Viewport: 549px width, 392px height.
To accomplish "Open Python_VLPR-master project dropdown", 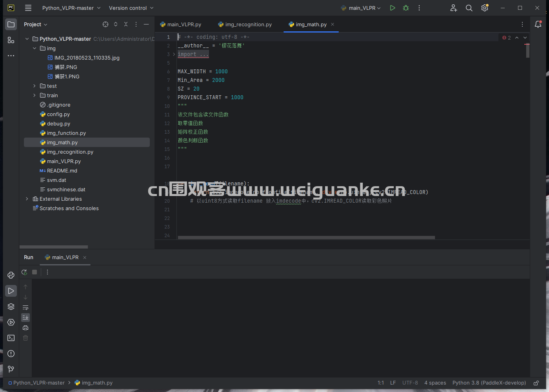I will pyautogui.click(x=71, y=8).
